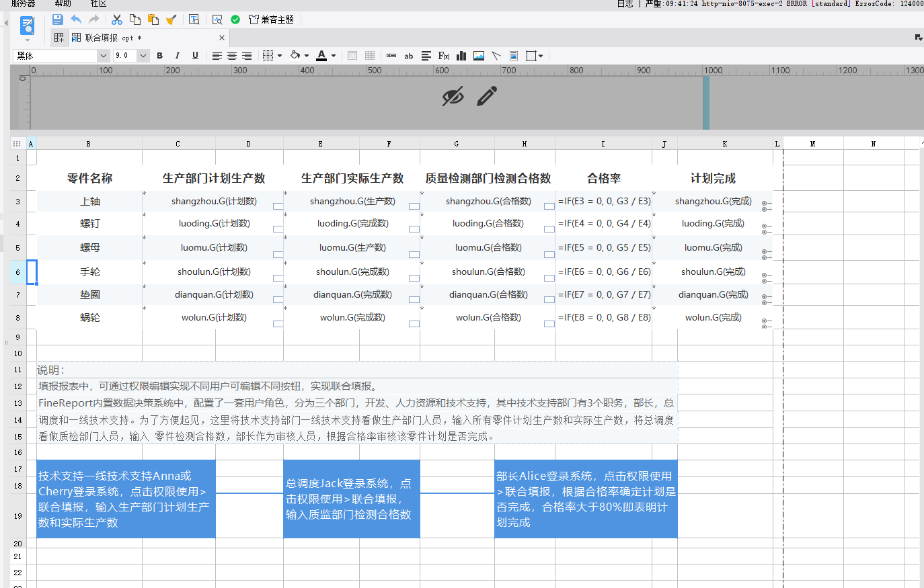
Task: Click the 兼容主题 theme button
Action: click(x=272, y=19)
